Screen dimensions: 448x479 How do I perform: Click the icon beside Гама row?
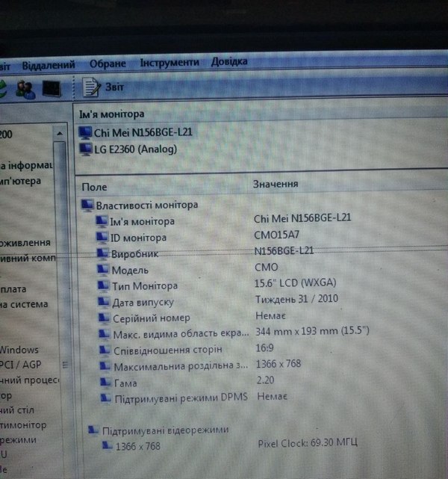click(x=105, y=383)
